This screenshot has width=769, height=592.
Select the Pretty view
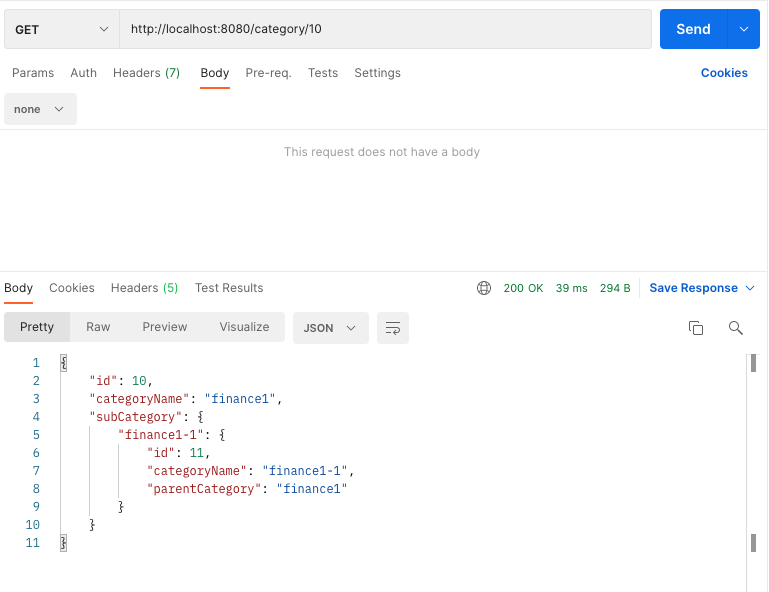(x=37, y=327)
